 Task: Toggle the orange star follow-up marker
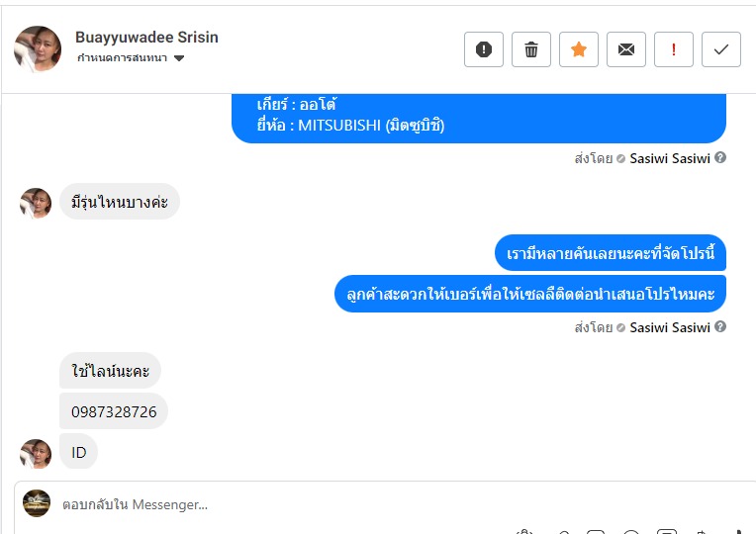tap(579, 49)
